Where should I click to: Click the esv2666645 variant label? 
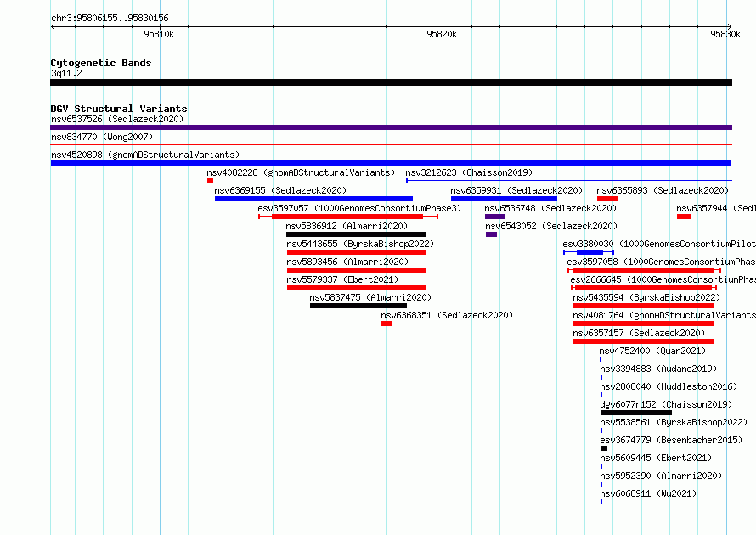(x=663, y=279)
